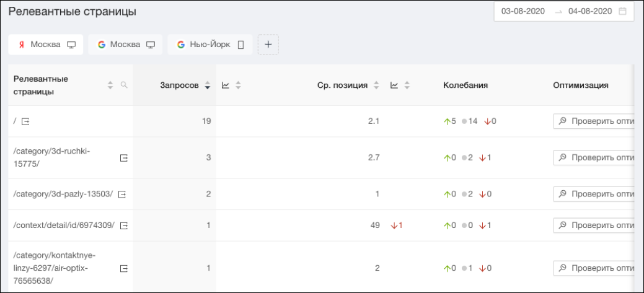Sort table by Ср. позиция column
The height and width of the screenshot is (293, 644).
[x=376, y=85]
